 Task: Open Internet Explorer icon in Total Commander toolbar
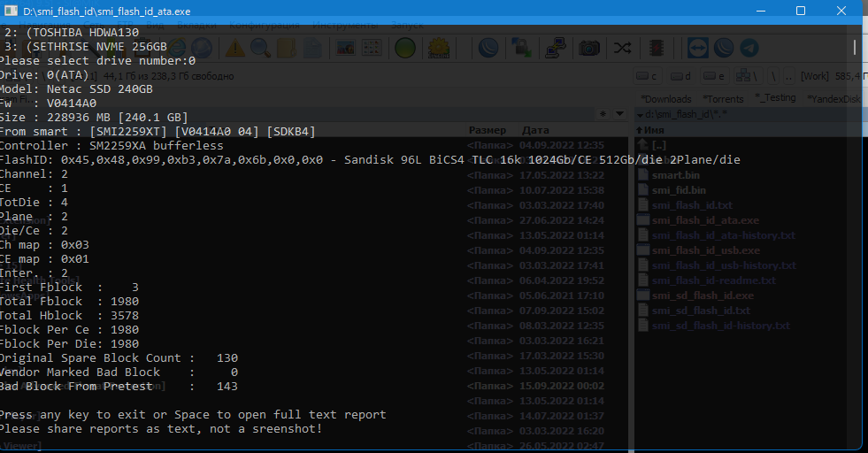[177, 48]
